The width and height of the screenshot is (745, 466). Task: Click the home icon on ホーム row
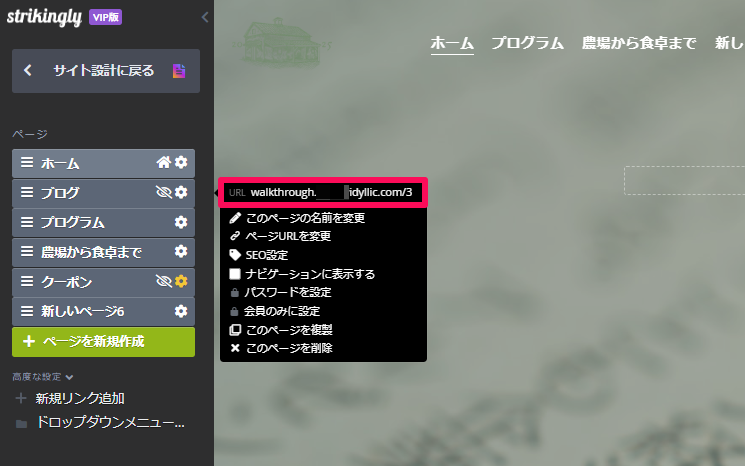click(163, 162)
